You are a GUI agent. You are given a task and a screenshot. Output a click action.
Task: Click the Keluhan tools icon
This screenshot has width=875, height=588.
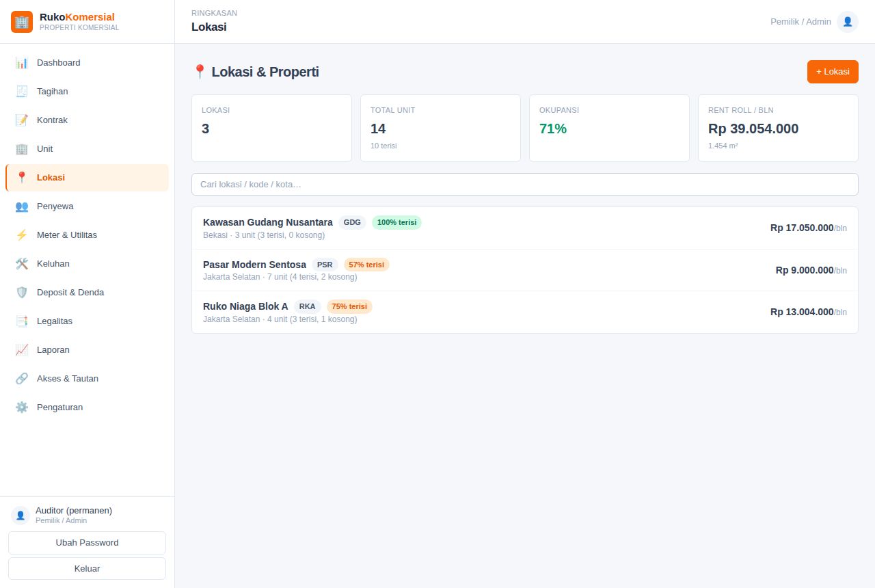point(22,264)
